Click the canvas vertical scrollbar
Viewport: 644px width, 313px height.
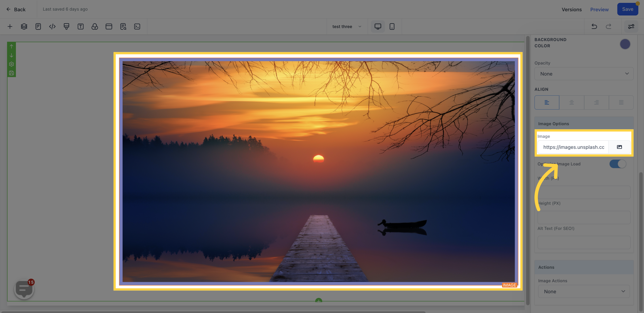[528, 170]
